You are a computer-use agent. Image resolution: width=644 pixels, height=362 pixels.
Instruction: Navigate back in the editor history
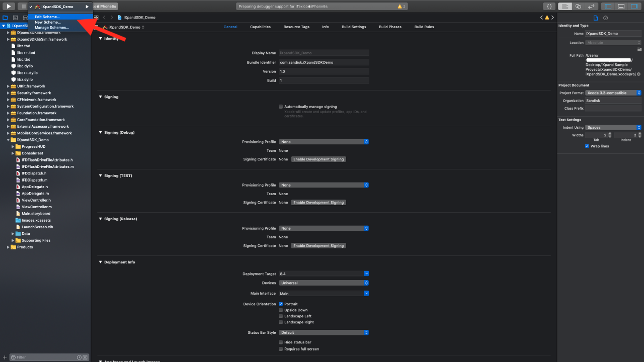click(x=104, y=18)
